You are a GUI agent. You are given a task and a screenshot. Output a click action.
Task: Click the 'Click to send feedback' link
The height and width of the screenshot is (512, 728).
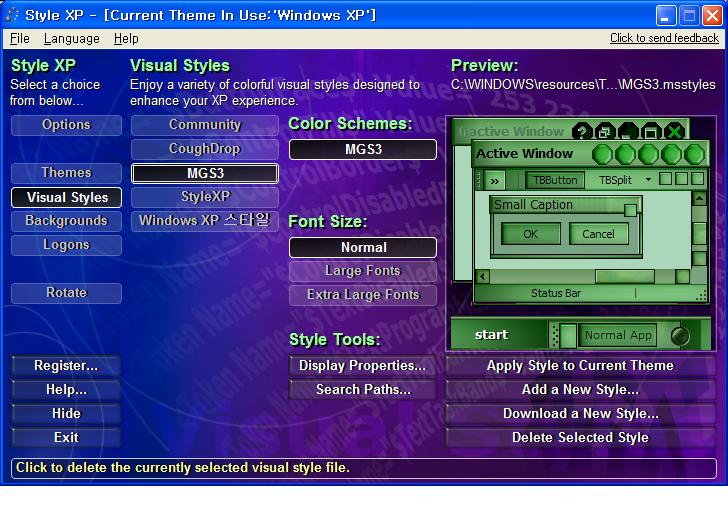[x=664, y=38]
